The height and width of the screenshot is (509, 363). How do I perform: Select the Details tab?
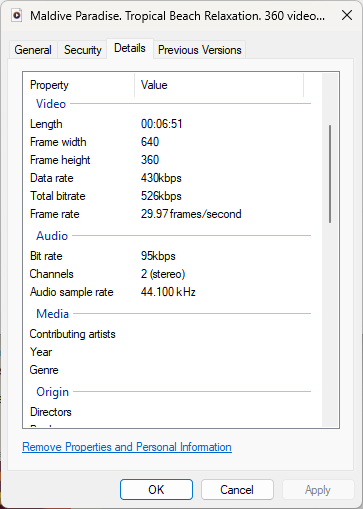(130, 48)
